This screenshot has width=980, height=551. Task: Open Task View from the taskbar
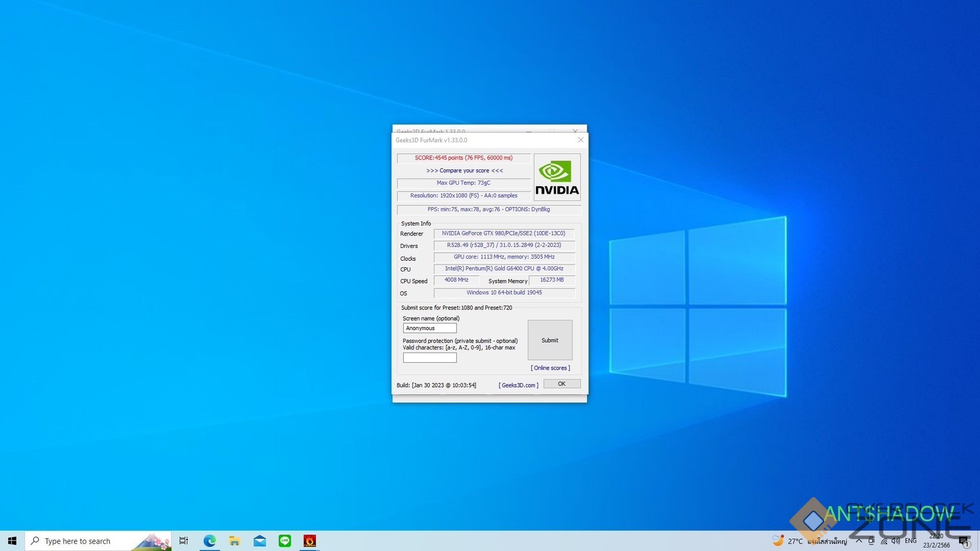click(x=184, y=541)
